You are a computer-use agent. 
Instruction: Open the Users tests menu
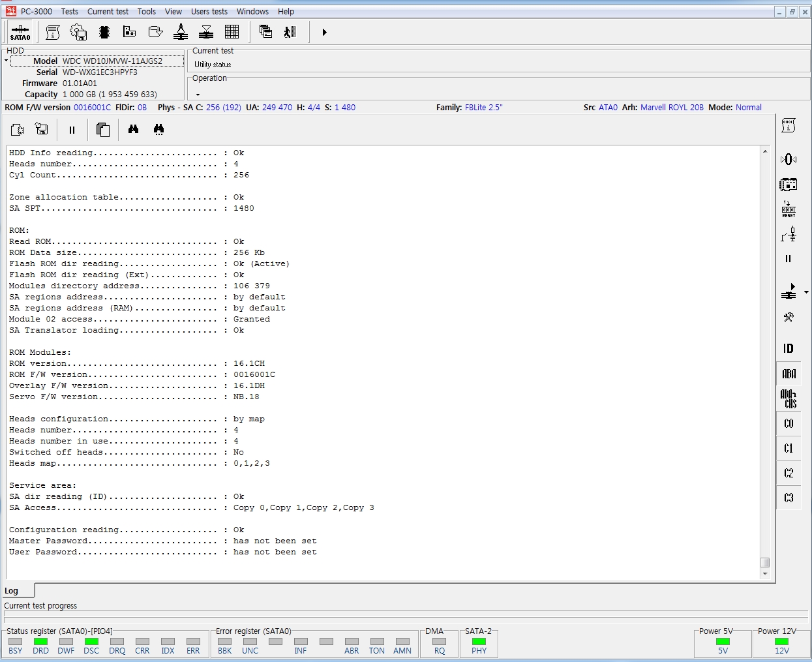[x=209, y=12]
